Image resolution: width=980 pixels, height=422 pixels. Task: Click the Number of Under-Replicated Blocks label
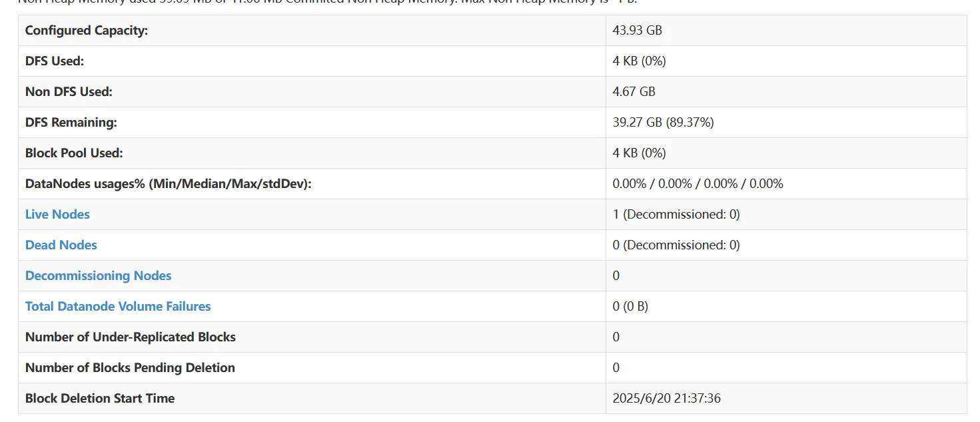pyautogui.click(x=131, y=337)
